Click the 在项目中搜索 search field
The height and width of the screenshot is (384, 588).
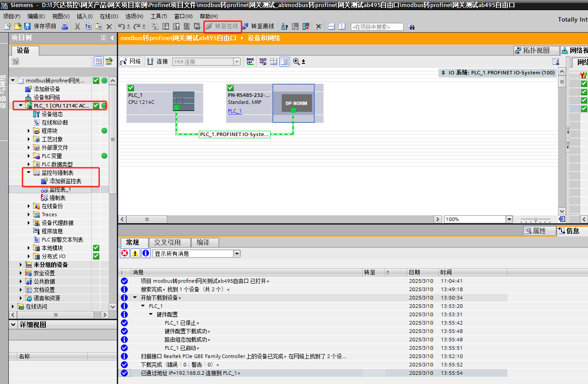[x=377, y=27]
